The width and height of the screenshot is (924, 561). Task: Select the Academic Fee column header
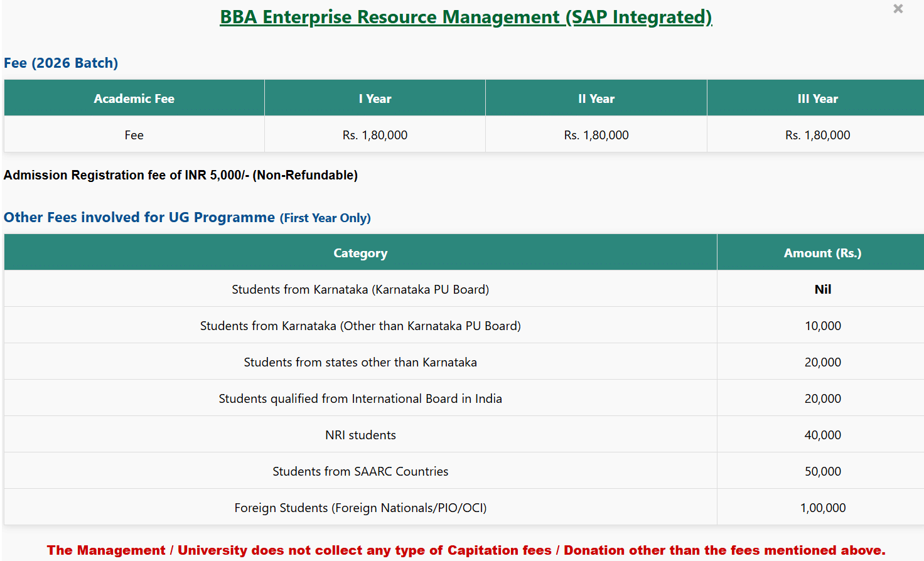pyautogui.click(x=134, y=99)
